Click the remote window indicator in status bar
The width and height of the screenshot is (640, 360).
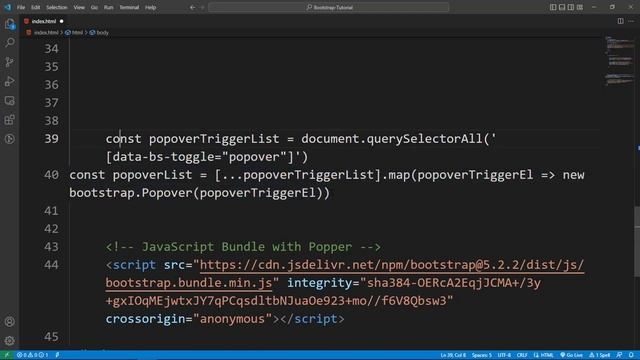tap(6, 355)
